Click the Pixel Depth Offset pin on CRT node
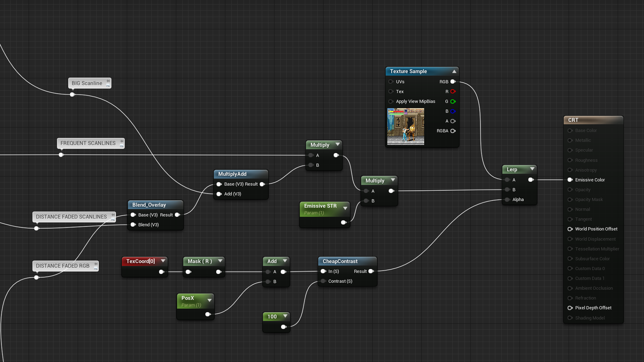644x362 pixels. click(x=570, y=308)
